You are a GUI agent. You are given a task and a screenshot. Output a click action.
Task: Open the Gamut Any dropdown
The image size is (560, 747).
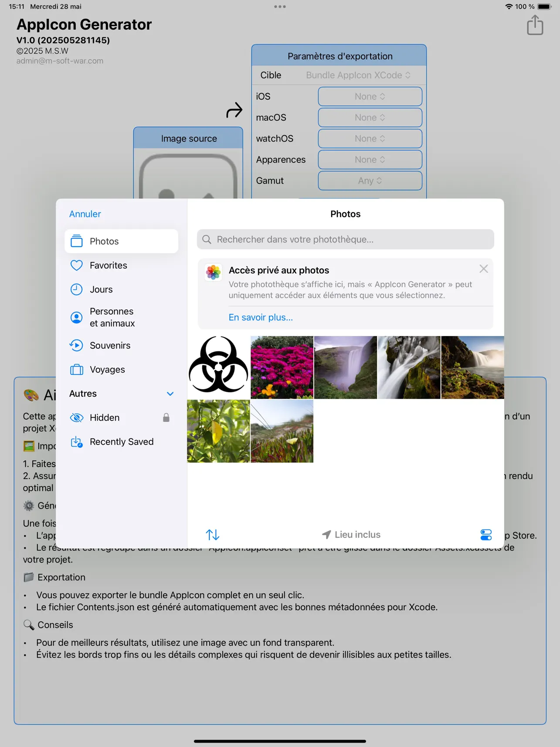370,180
